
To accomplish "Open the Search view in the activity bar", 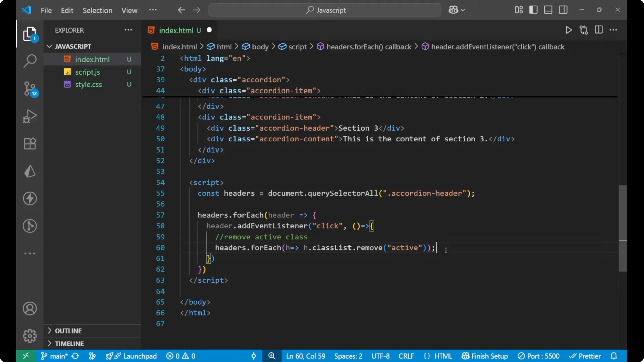I will [30, 61].
